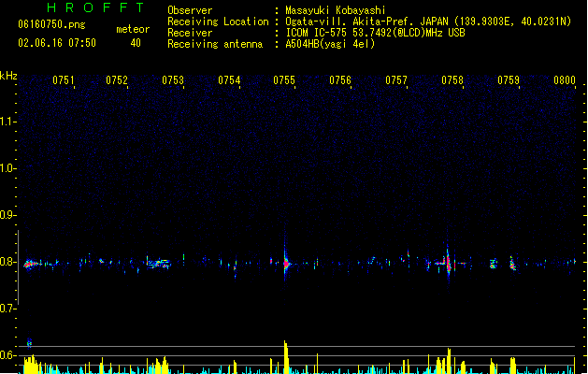
Task: Click the strong meteor echo at 0755
Action: (x=286, y=263)
